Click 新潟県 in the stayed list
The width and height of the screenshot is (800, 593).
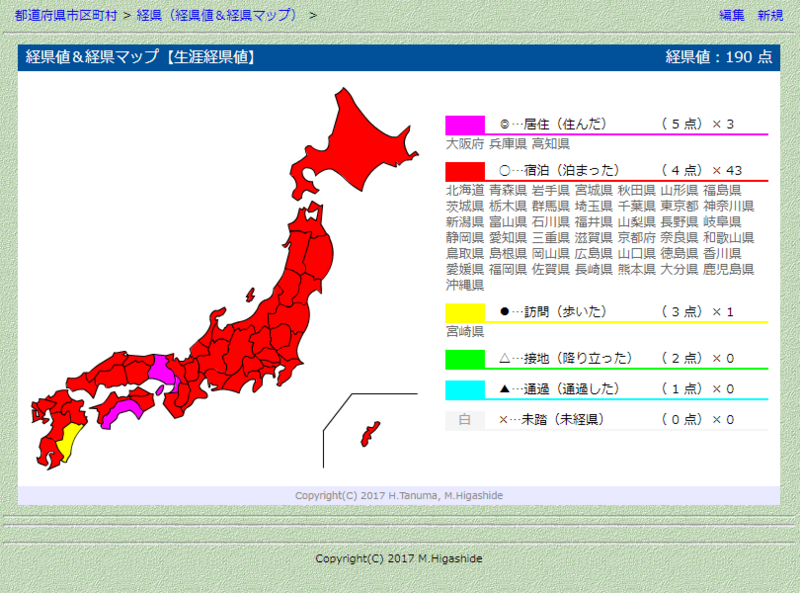coord(465,222)
